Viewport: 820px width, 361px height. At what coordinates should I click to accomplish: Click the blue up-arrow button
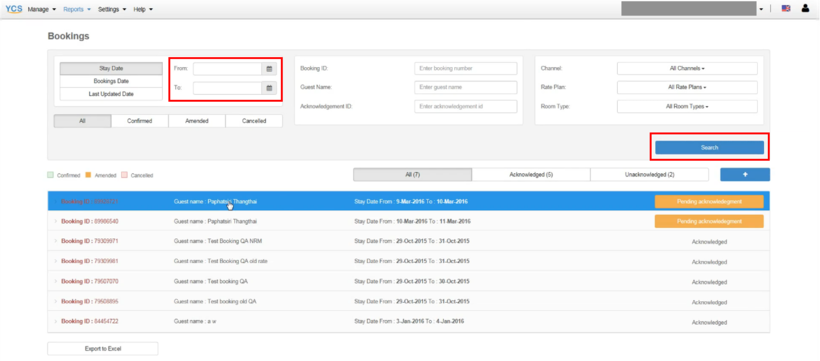(x=745, y=175)
